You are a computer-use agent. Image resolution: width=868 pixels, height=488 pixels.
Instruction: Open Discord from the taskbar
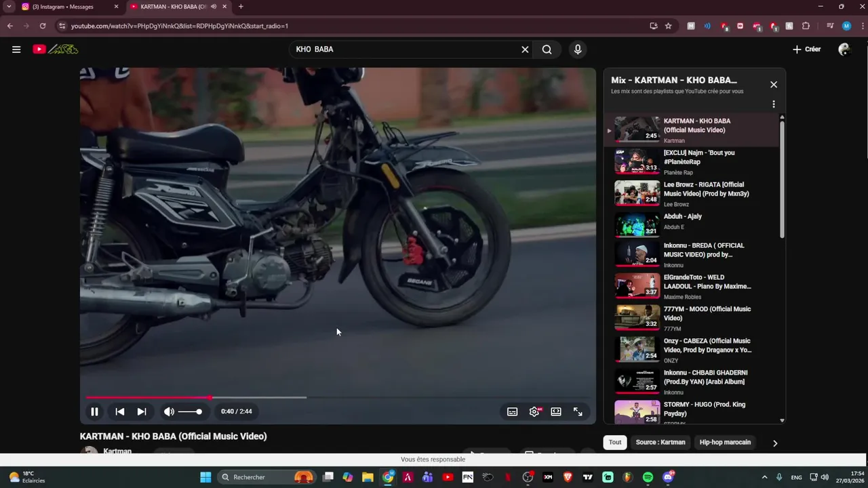pos(668,477)
